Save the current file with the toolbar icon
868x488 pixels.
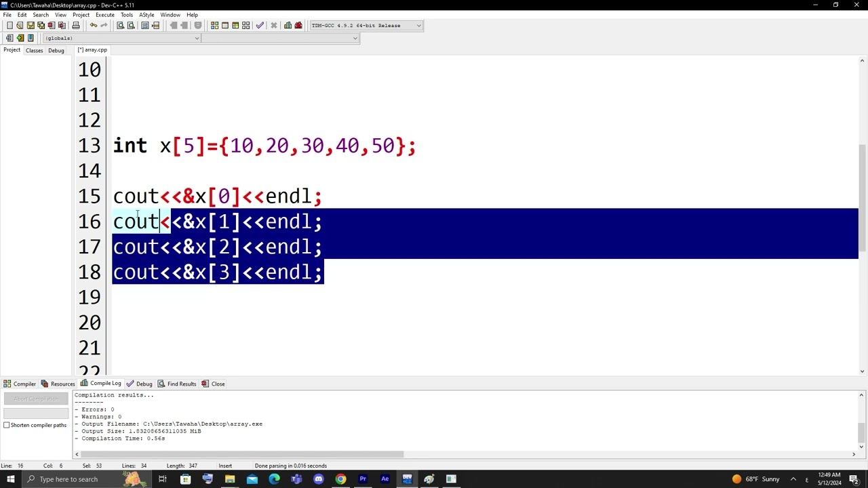(x=31, y=26)
